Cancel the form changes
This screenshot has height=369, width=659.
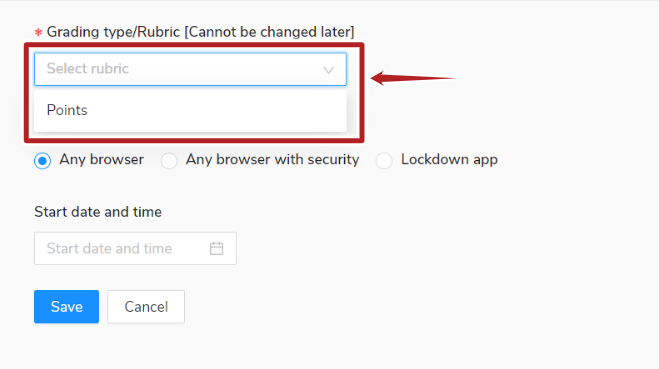(146, 306)
